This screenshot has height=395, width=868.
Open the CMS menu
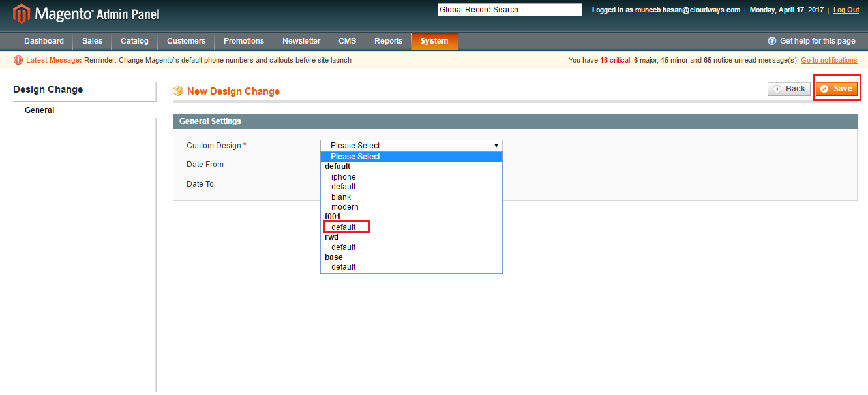(347, 41)
